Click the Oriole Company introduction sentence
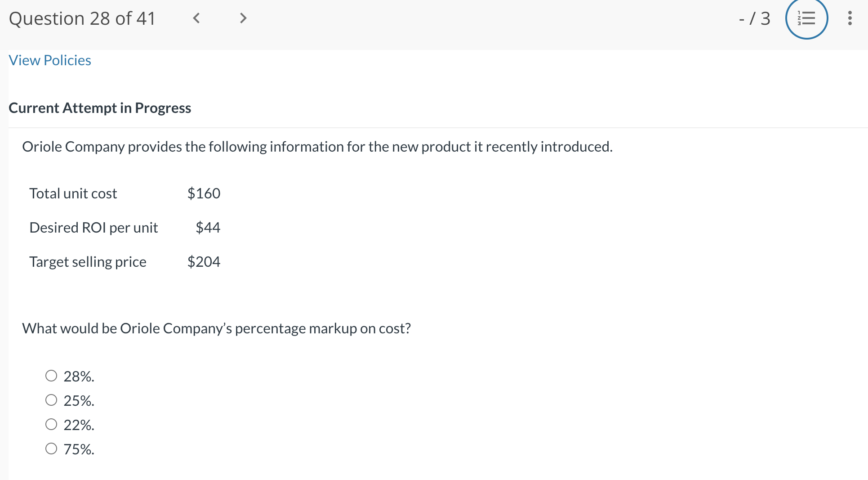This screenshot has width=868, height=480. [317, 147]
